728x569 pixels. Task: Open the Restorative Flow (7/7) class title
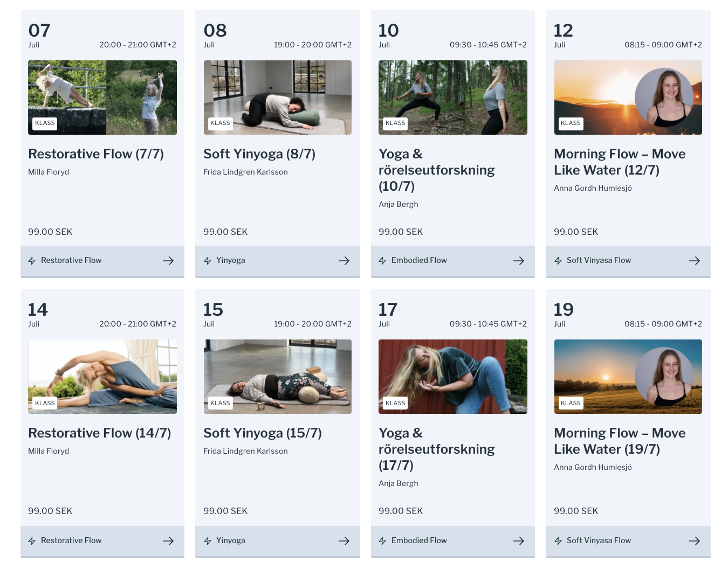coord(96,154)
